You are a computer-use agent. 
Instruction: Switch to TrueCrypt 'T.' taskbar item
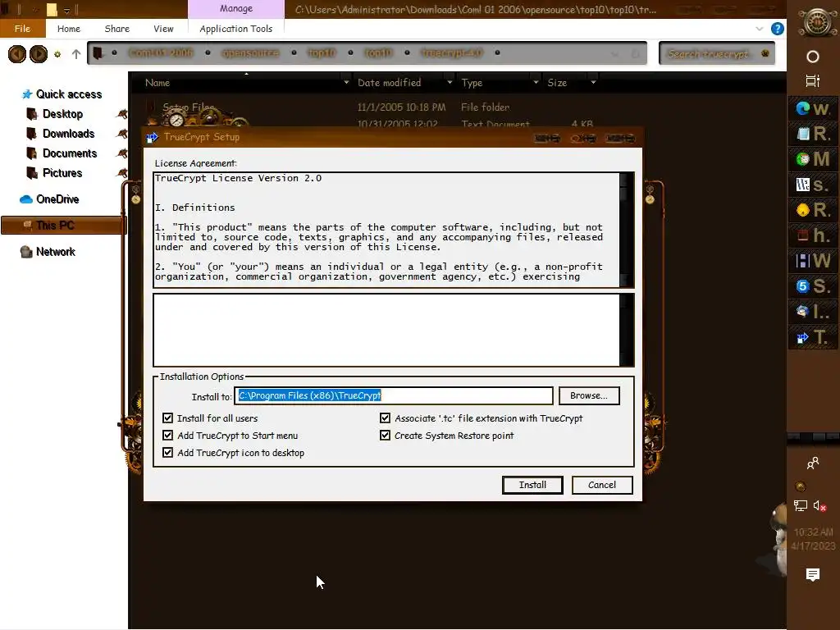[x=813, y=337]
